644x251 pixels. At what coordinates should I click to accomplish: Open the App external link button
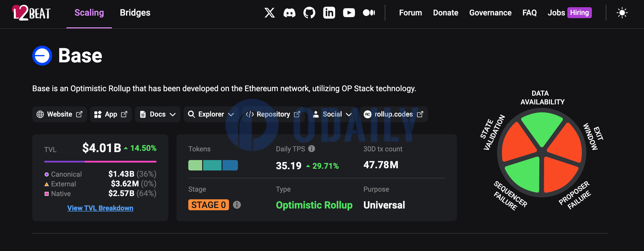[x=111, y=114]
